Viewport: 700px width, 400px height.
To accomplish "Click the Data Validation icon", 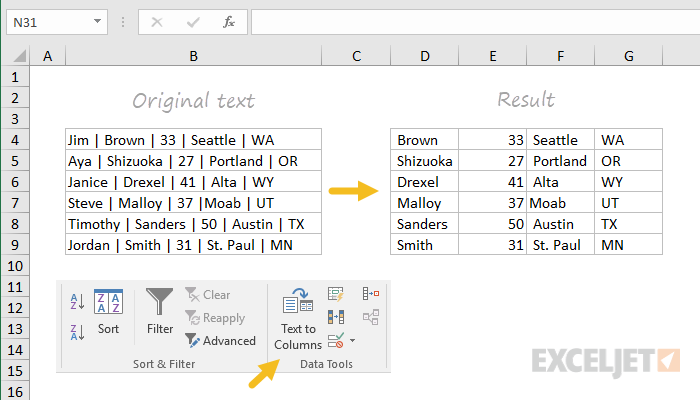I will click(336, 341).
